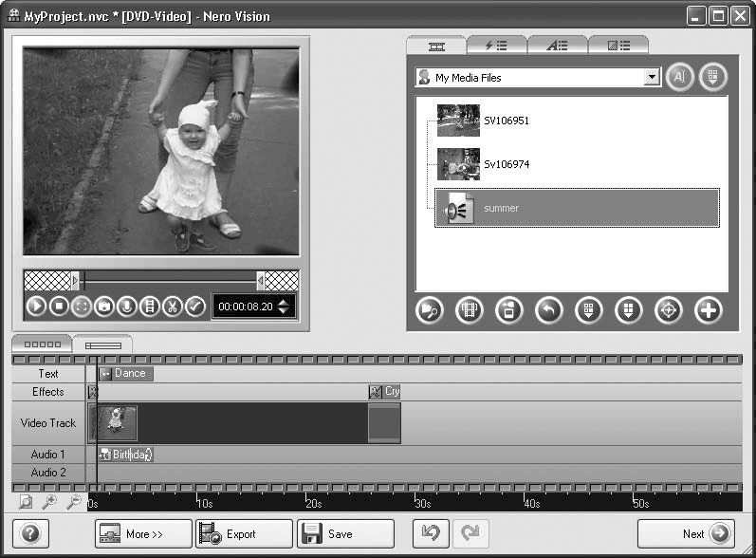The width and height of the screenshot is (756, 558).
Task: Click the Undo arrow button
Action: [x=430, y=534]
